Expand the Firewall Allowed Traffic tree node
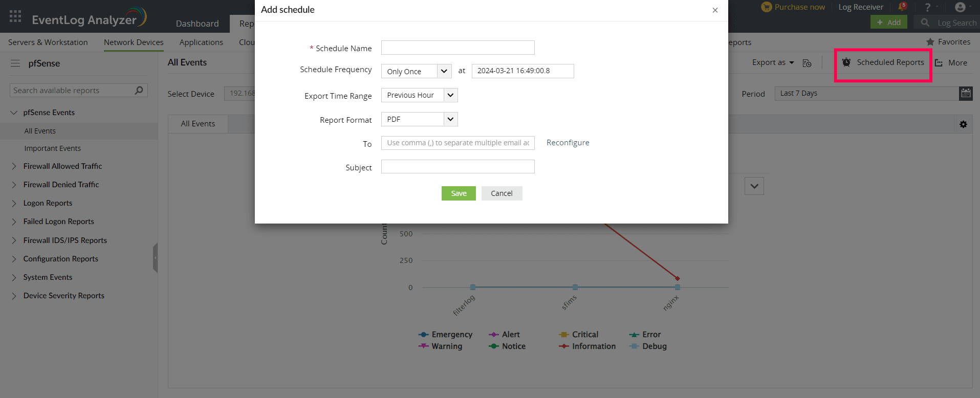 (x=14, y=166)
